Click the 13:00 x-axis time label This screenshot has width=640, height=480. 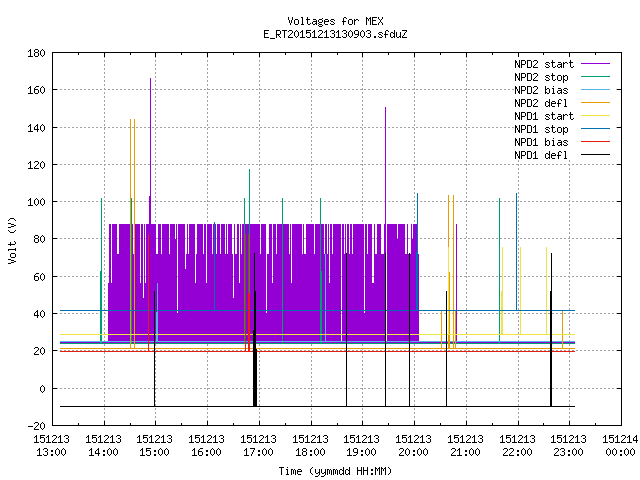51,452
